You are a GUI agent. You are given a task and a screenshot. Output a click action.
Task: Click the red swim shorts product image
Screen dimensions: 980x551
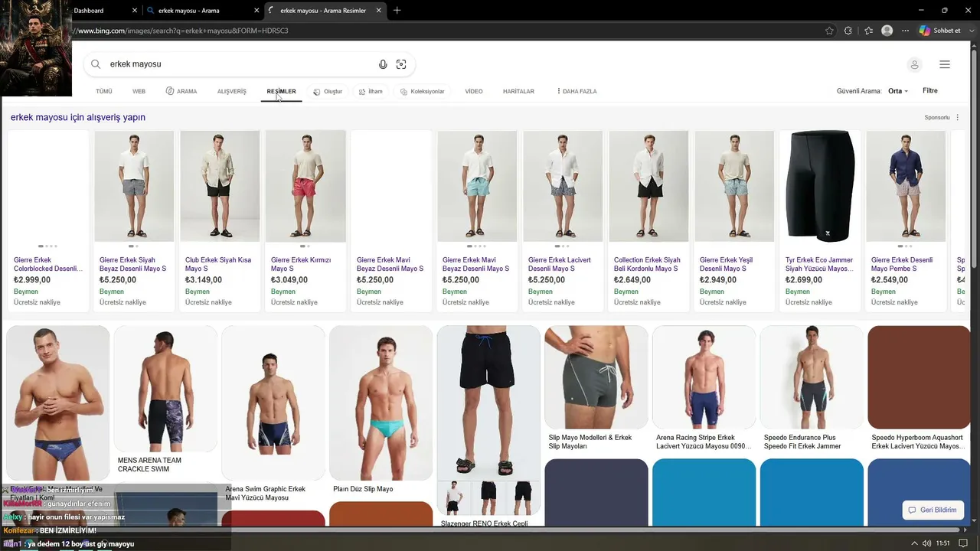pos(305,186)
